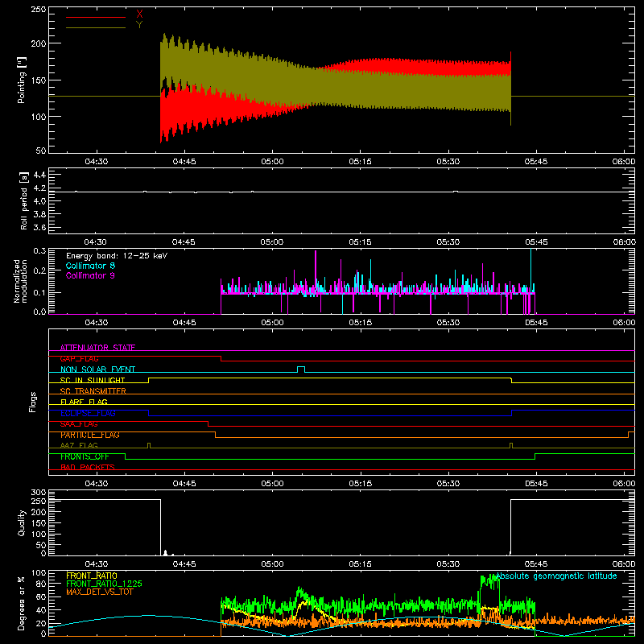The image size is (644, 644).
Task: Click the bottom plot 100 tick label
Action: tap(39, 572)
